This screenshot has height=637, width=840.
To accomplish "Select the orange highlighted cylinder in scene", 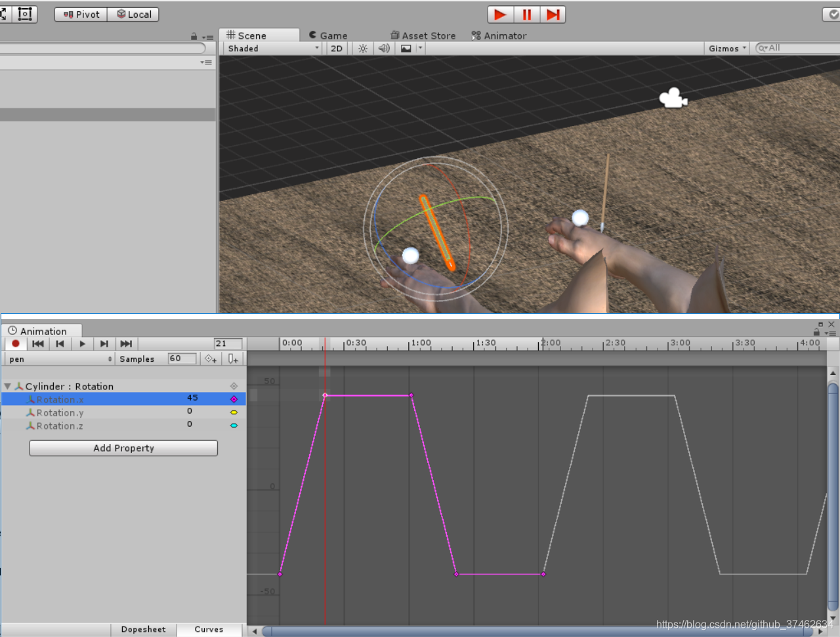I will pos(437,232).
